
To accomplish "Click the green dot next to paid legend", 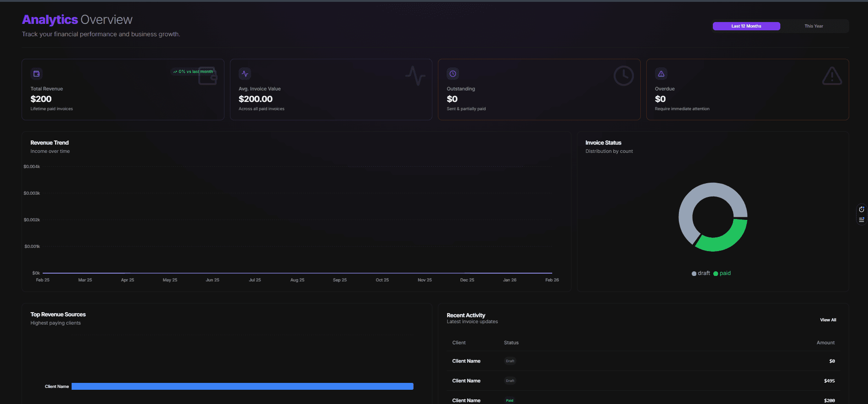I will click(716, 274).
